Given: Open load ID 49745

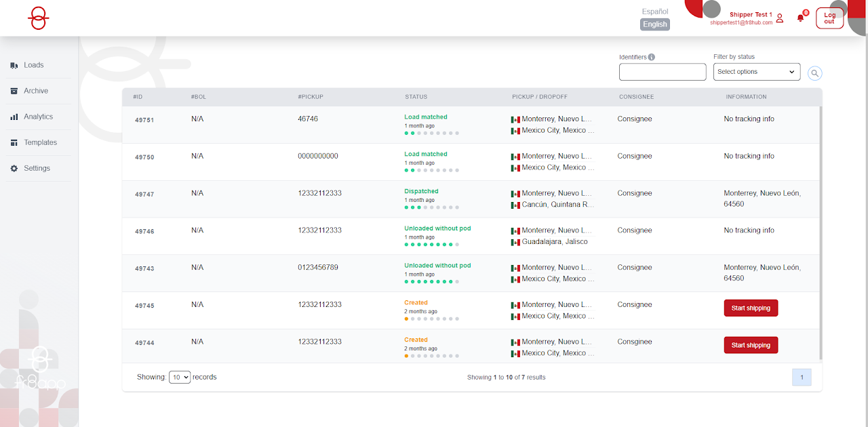Looking at the screenshot, I should tap(144, 306).
